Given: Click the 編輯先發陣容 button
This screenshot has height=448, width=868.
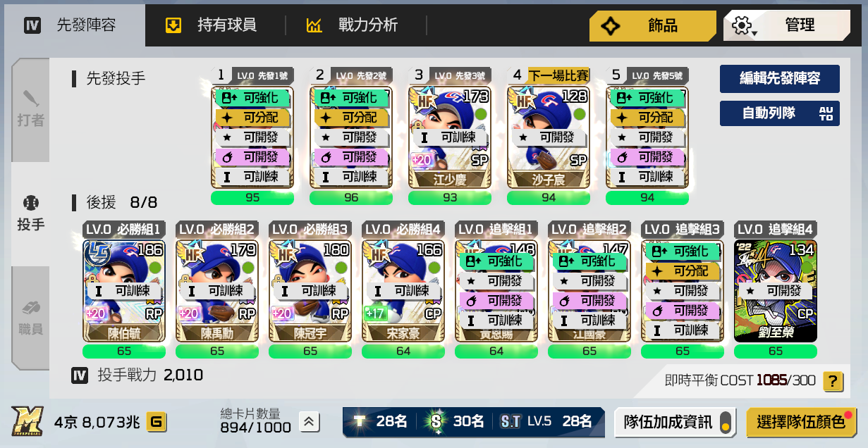Looking at the screenshot, I should coord(779,78).
